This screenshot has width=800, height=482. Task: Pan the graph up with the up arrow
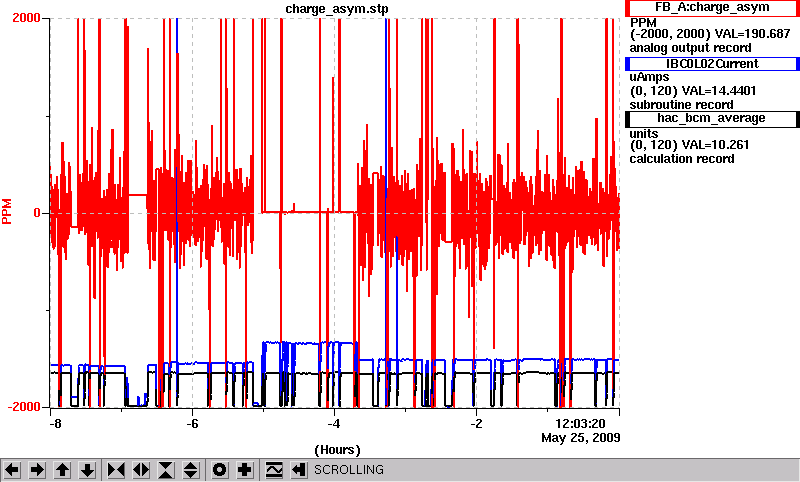coord(62,470)
